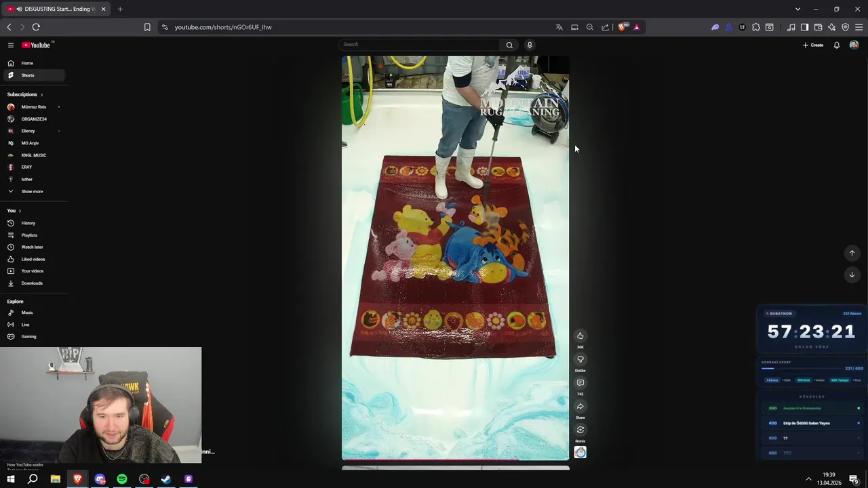Click the Create button

(813, 45)
